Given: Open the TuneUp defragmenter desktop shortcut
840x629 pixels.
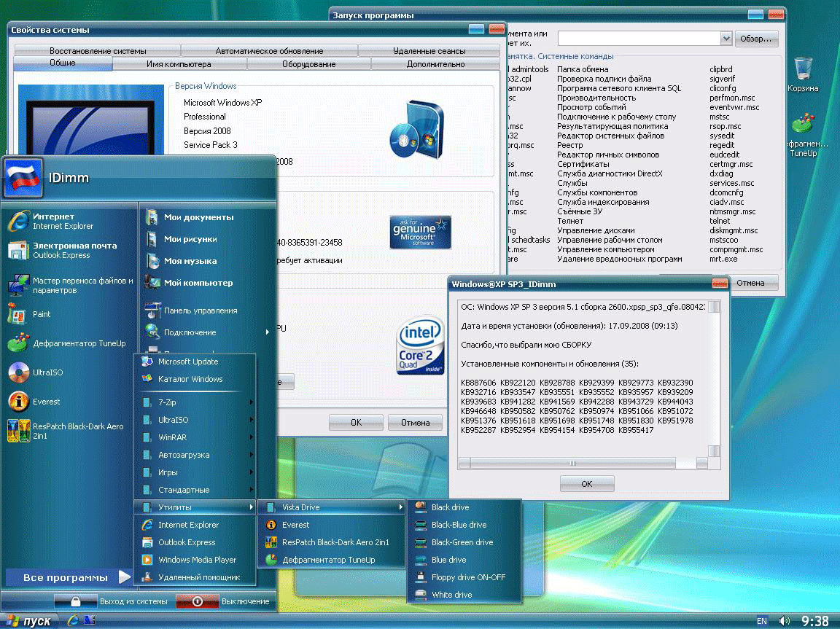Looking at the screenshot, I should pos(804,135).
